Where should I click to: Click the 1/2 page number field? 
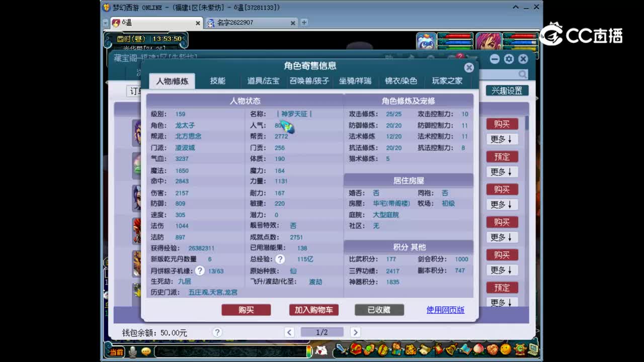322,332
